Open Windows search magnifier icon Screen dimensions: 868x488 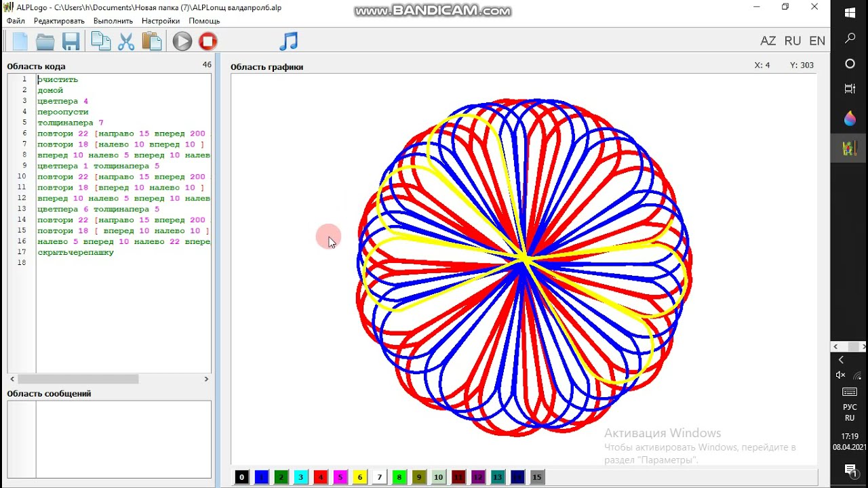click(x=850, y=39)
